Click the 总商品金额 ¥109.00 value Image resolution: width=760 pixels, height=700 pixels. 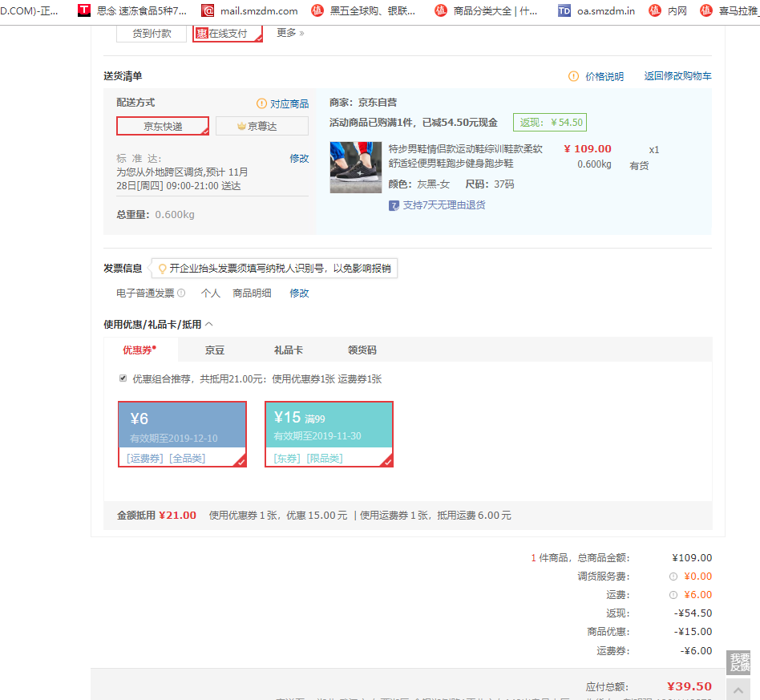click(x=692, y=558)
